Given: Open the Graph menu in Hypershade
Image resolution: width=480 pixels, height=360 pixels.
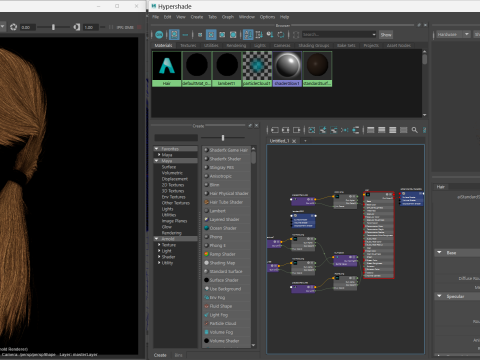Looking at the screenshot, I should pos(228,17).
